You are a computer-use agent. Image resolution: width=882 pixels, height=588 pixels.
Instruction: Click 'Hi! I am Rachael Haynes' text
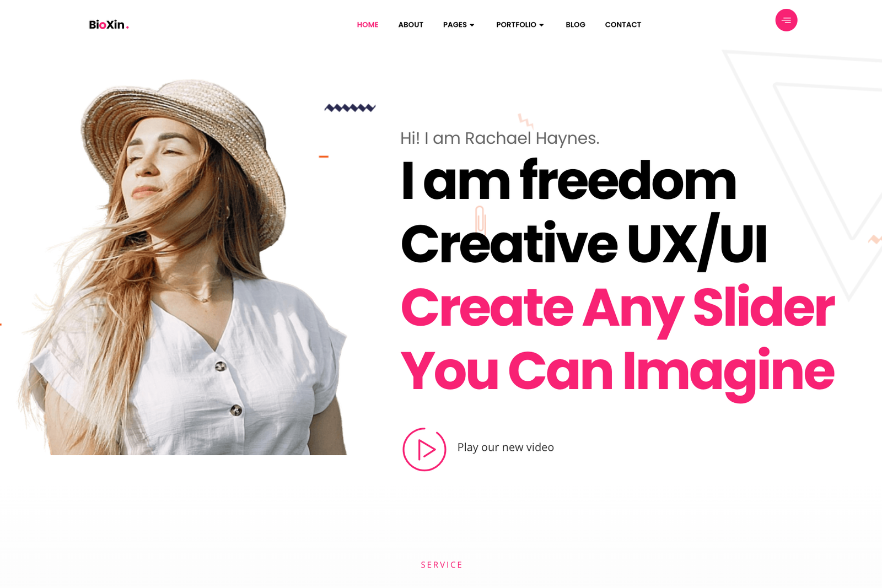pos(499,138)
